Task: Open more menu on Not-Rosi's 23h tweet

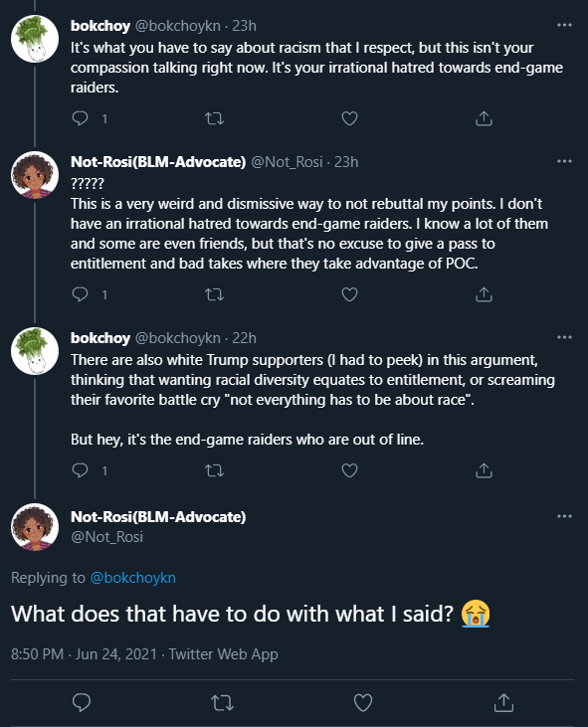Action: [564, 161]
